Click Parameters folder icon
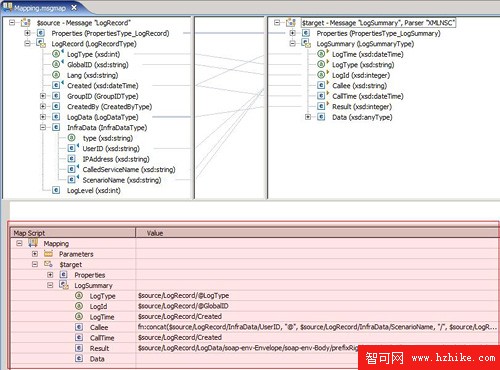Viewport: 500px width, 370px height. click(x=48, y=254)
